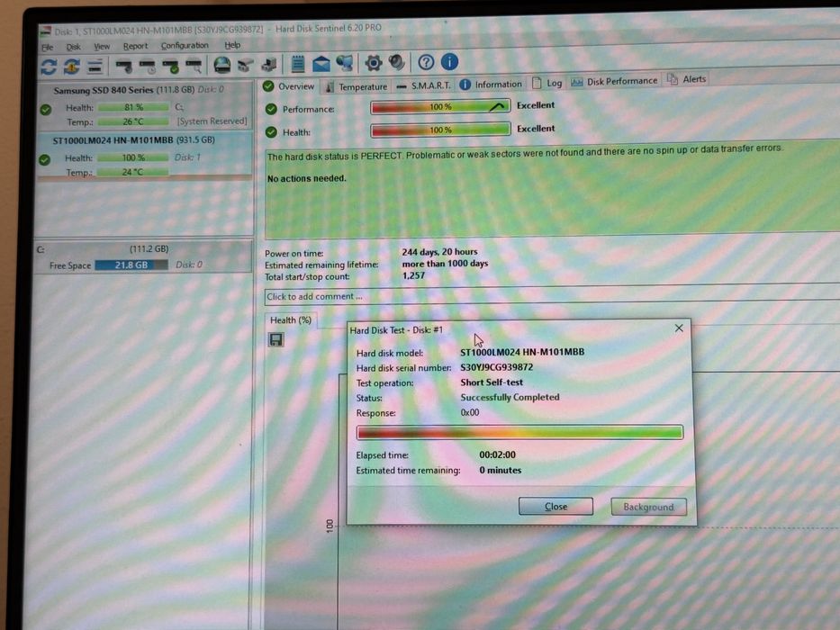Click the Samsung SSD green status check icon
Viewport: 840px width, 630px height.
click(46, 110)
